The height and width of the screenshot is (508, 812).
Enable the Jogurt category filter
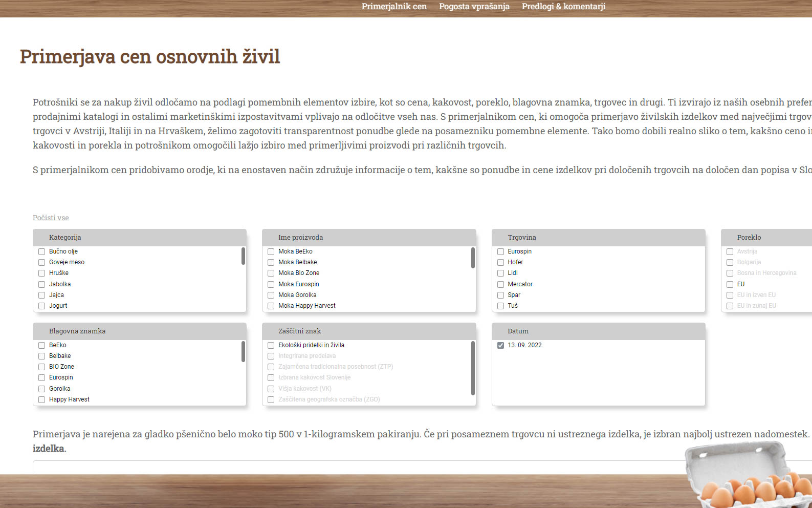(42, 306)
